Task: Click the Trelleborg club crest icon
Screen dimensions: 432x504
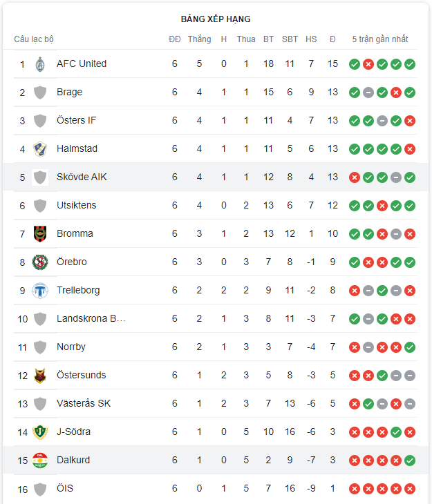Action: pos(40,291)
